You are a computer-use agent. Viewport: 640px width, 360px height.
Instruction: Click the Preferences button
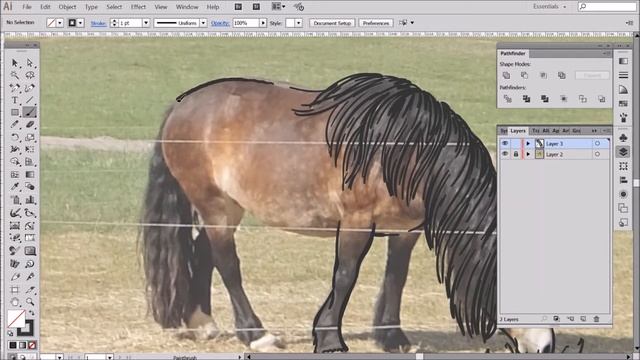[376, 23]
